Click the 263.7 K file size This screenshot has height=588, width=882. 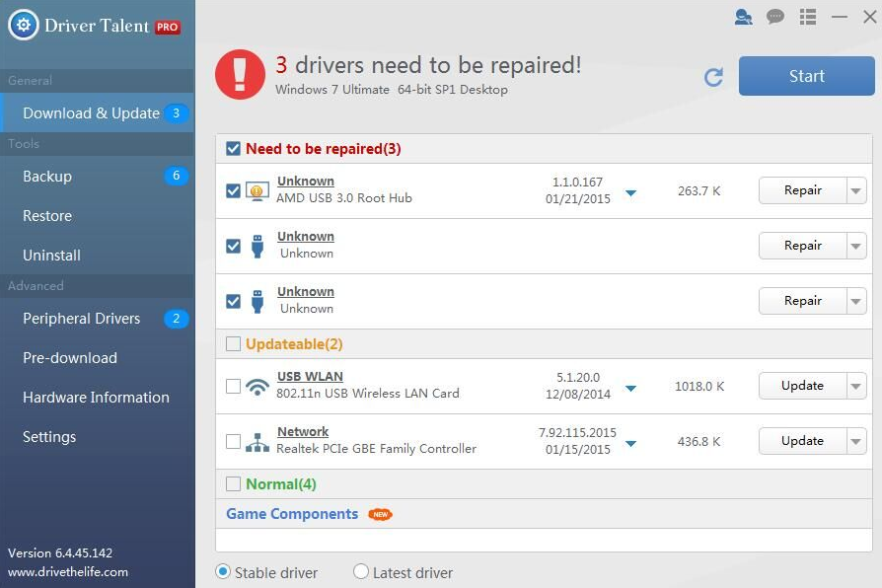(x=699, y=190)
